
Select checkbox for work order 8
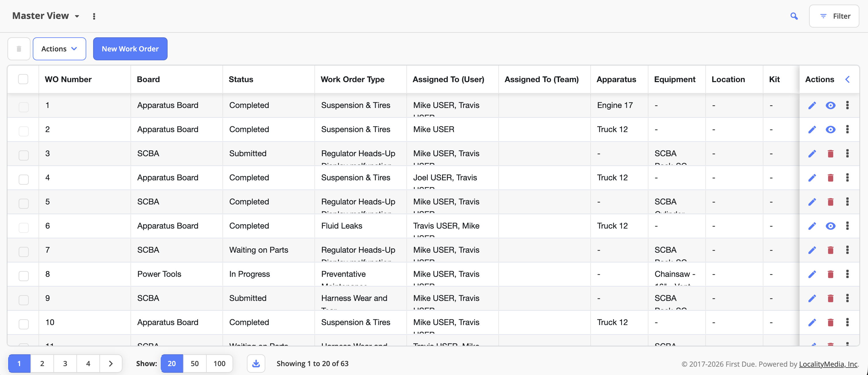24,276
